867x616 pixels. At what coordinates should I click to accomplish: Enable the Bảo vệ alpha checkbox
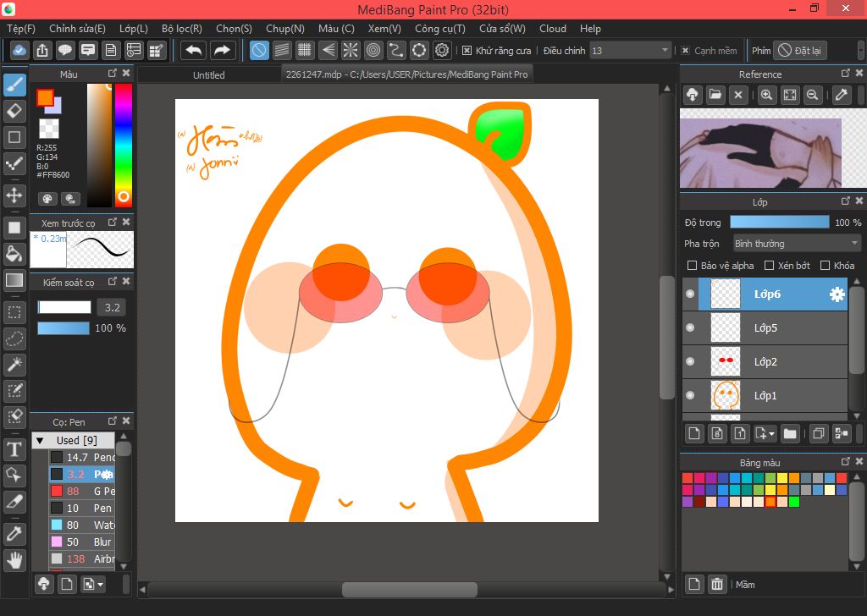(x=693, y=266)
